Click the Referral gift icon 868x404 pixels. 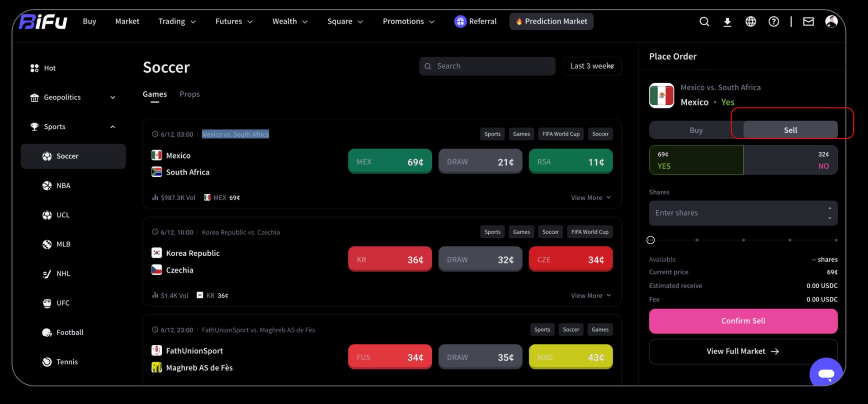pos(460,21)
